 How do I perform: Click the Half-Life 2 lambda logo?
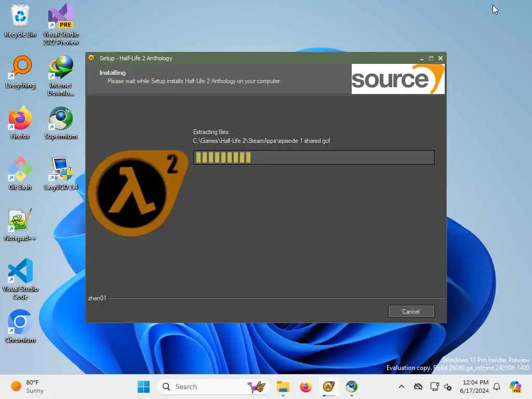pos(137,193)
